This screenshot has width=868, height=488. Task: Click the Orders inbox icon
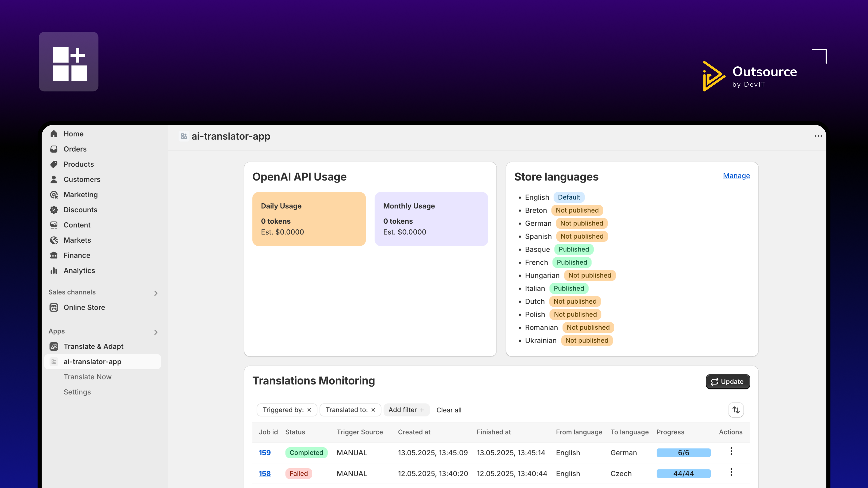click(x=54, y=149)
